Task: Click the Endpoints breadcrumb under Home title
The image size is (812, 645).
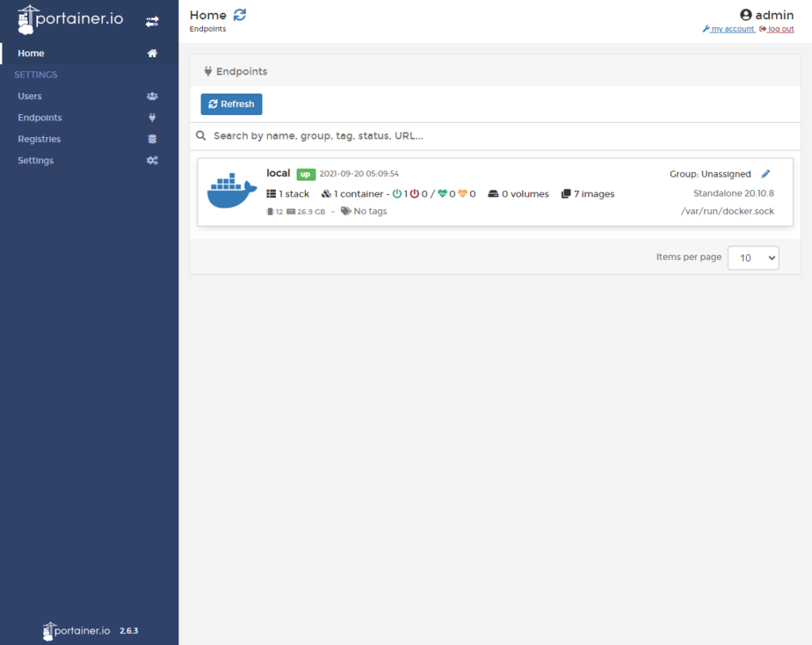Action: (208, 29)
